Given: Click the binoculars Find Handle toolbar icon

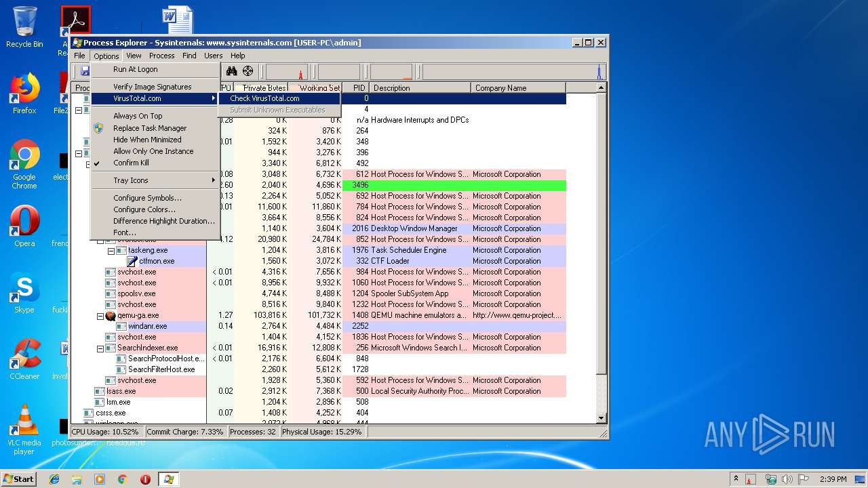Looking at the screenshot, I should [231, 71].
